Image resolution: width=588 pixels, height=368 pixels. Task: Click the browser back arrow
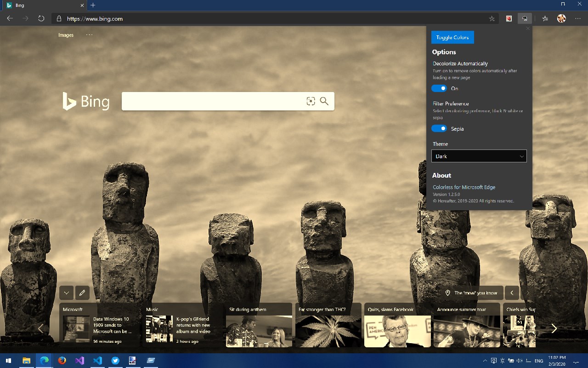point(10,19)
